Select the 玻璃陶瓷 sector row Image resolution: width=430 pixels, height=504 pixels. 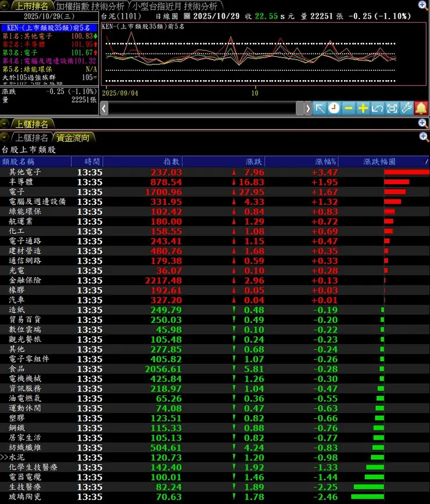[215, 496]
